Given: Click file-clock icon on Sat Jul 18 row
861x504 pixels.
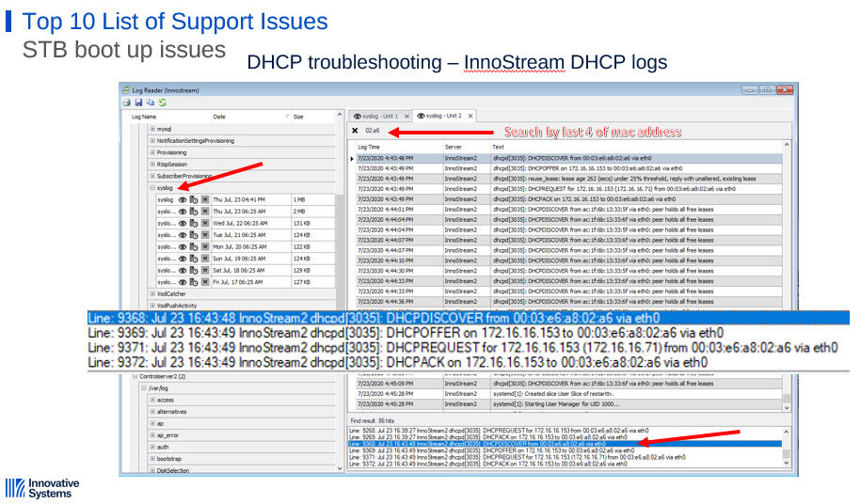Looking at the screenshot, I should pyautogui.click(x=193, y=271).
